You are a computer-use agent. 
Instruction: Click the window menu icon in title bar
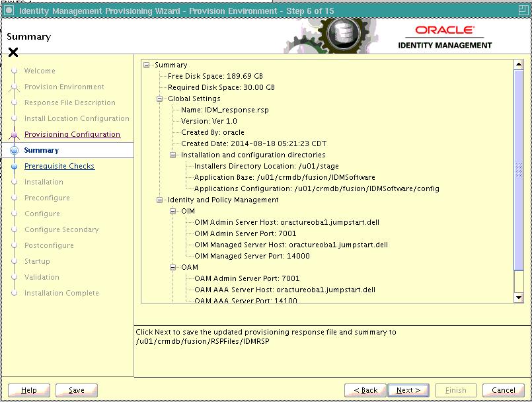[9, 11]
